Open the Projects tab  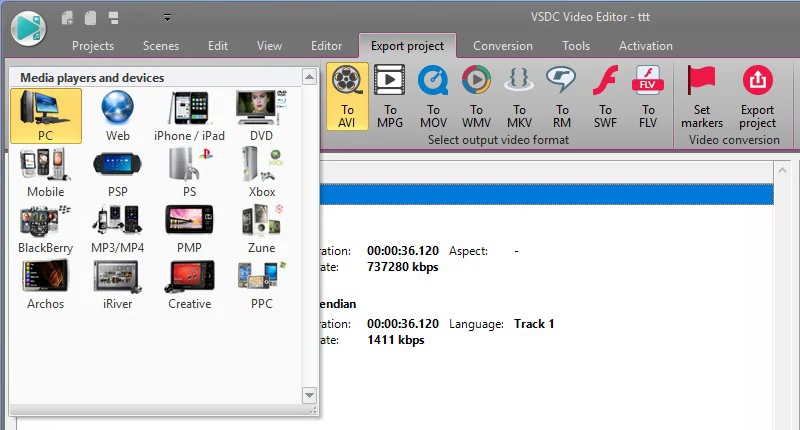(x=93, y=46)
